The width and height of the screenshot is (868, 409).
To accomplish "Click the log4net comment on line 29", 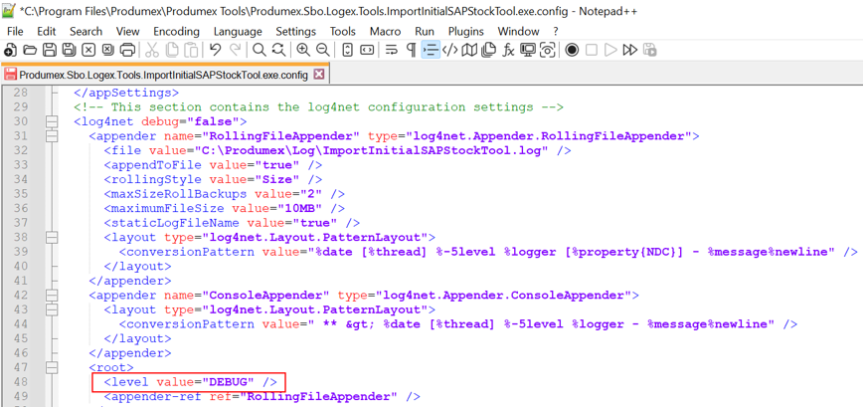I will tap(318, 106).
